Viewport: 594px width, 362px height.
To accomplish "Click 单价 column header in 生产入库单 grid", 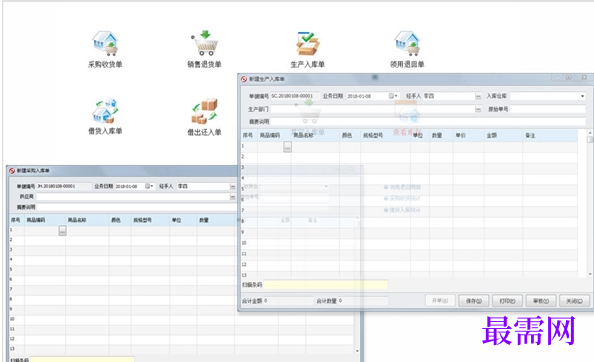I will [468, 135].
